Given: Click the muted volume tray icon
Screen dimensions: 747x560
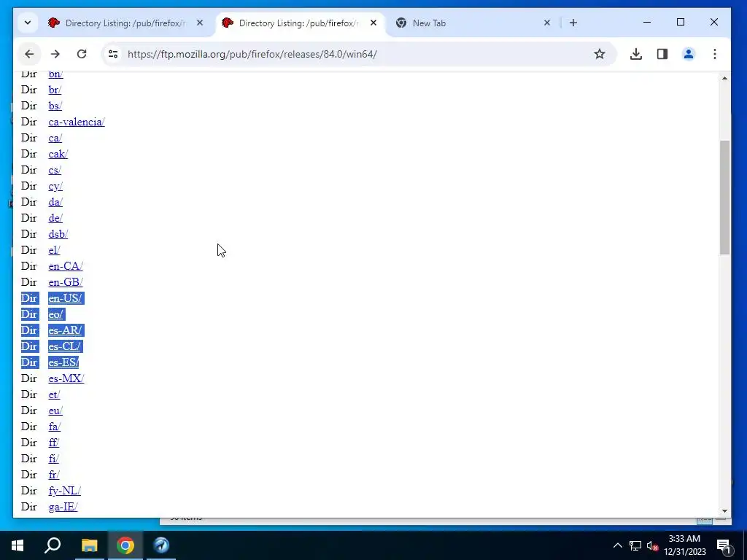Looking at the screenshot, I should (652, 546).
